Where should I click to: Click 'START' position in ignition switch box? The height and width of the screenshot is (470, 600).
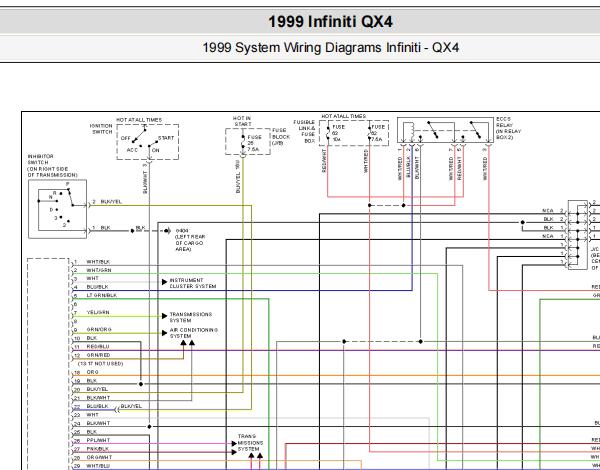[166, 138]
